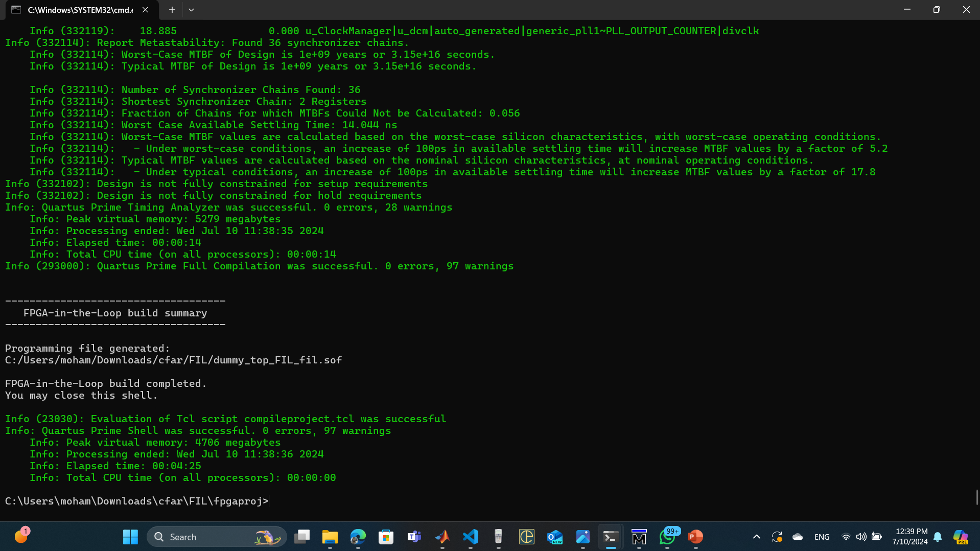Image resolution: width=980 pixels, height=551 pixels.
Task: Click 'Full Compilation was successful' line
Action: [x=259, y=266]
